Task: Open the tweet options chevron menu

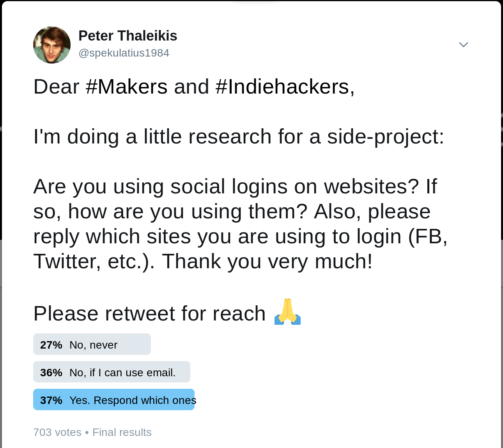Action: [463, 45]
